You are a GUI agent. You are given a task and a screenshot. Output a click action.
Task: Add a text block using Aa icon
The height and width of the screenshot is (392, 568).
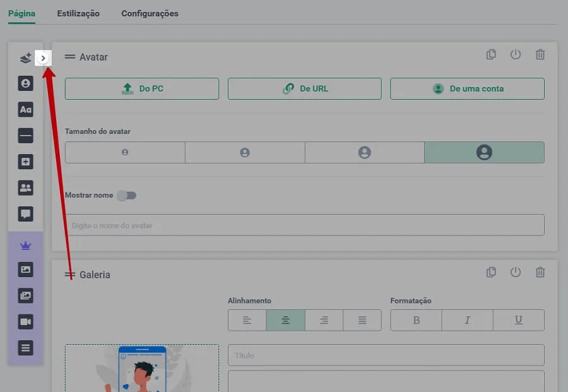(25, 110)
